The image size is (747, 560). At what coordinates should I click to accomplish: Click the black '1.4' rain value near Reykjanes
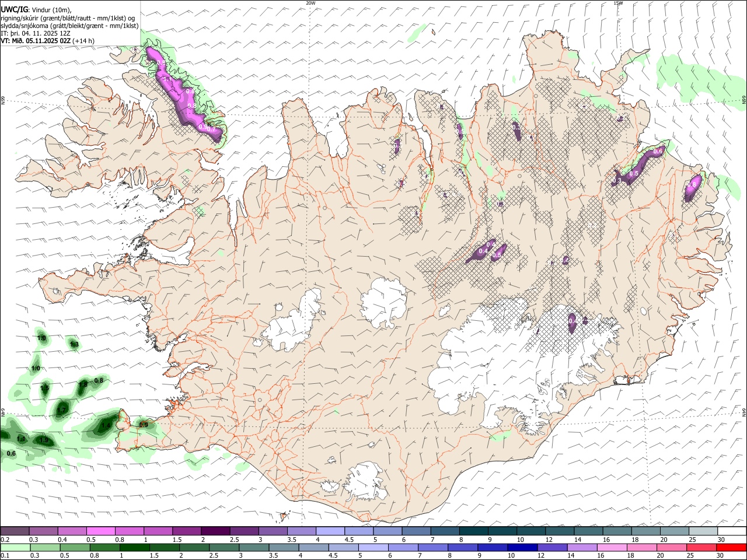(x=106, y=426)
